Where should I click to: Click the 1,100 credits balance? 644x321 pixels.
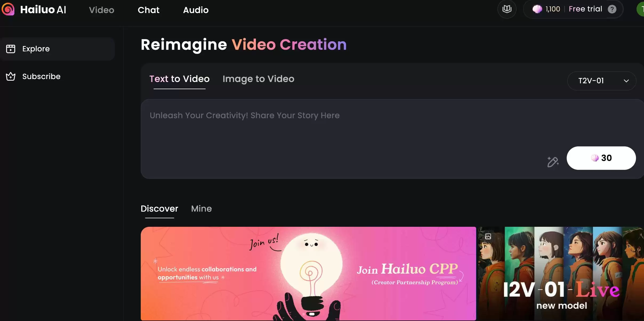(x=553, y=9)
